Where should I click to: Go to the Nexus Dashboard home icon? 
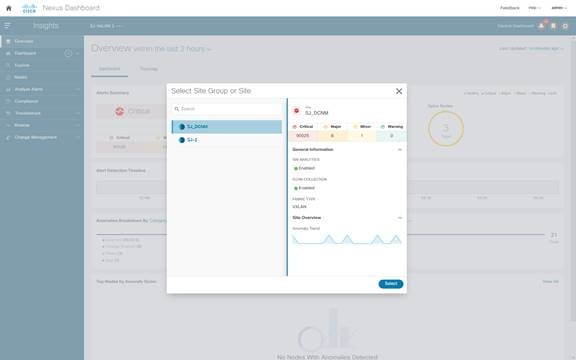[9, 8]
